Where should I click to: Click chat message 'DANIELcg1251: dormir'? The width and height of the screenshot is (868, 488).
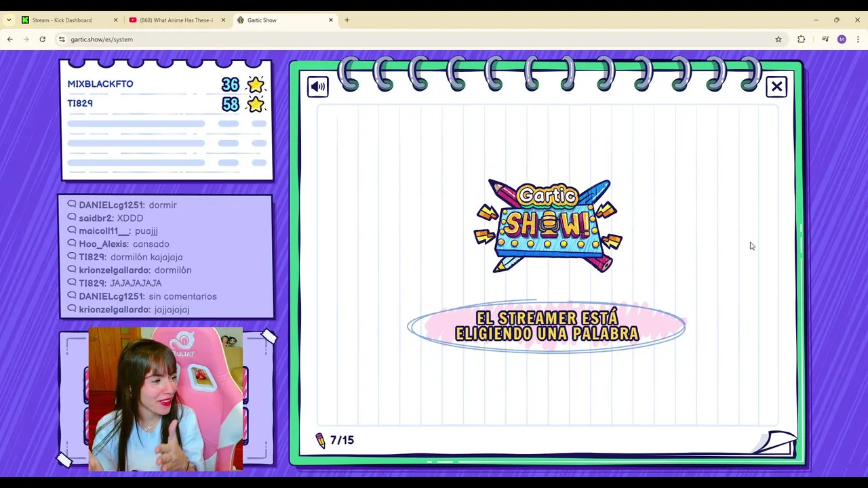[x=122, y=205]
